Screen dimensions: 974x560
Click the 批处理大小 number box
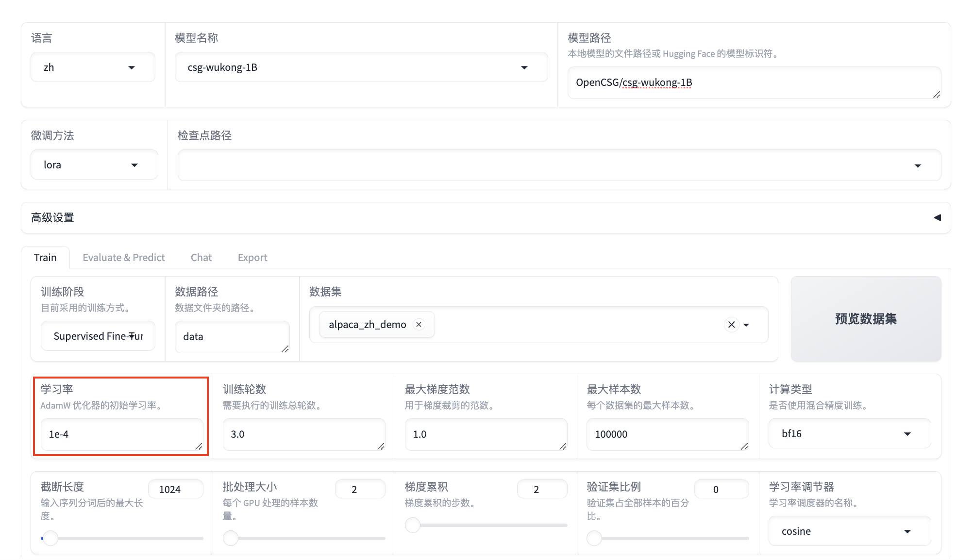click(x=359, y=489)
